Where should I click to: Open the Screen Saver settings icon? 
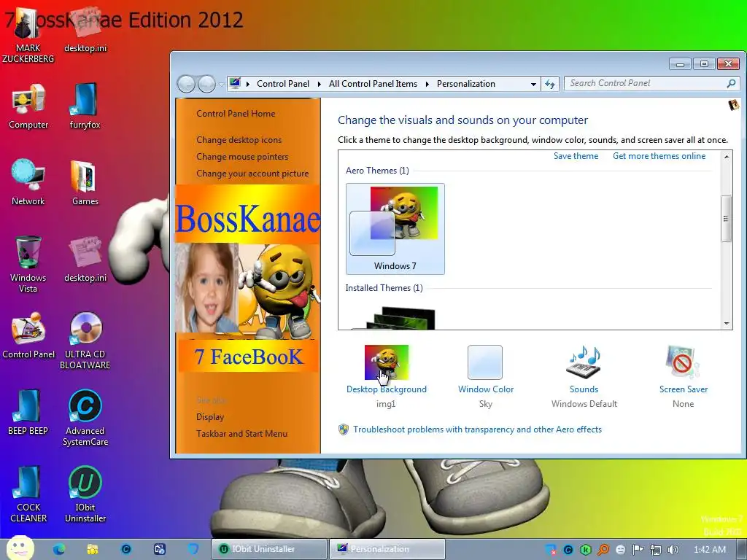pyautogui.click(x=683, y=362)
